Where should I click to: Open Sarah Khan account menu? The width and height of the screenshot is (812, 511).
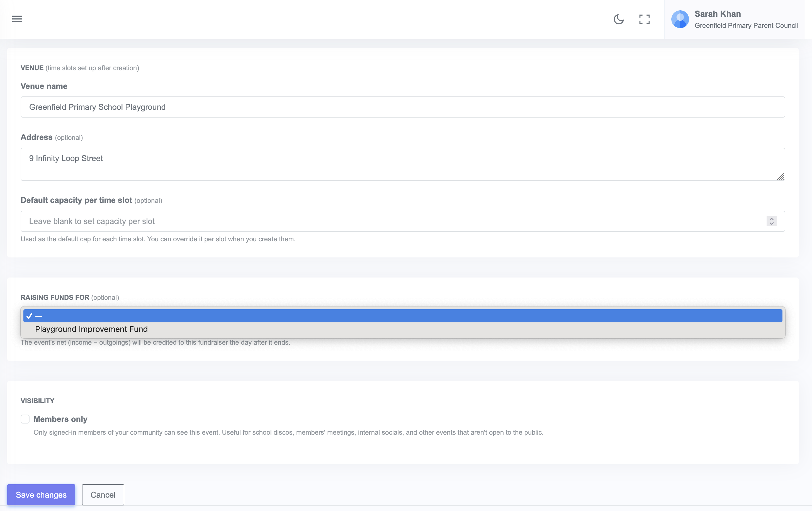(x=735, y=19)
